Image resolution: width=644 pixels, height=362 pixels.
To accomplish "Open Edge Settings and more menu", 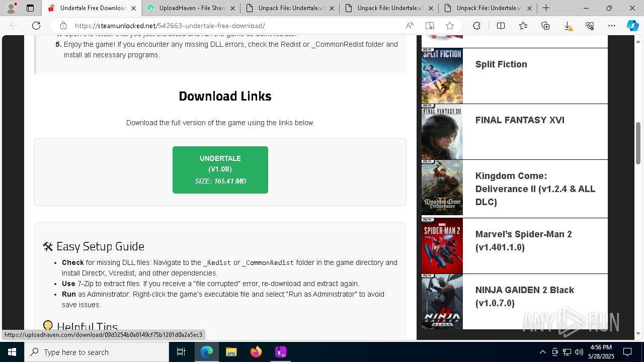I will [x=612, y=26].
